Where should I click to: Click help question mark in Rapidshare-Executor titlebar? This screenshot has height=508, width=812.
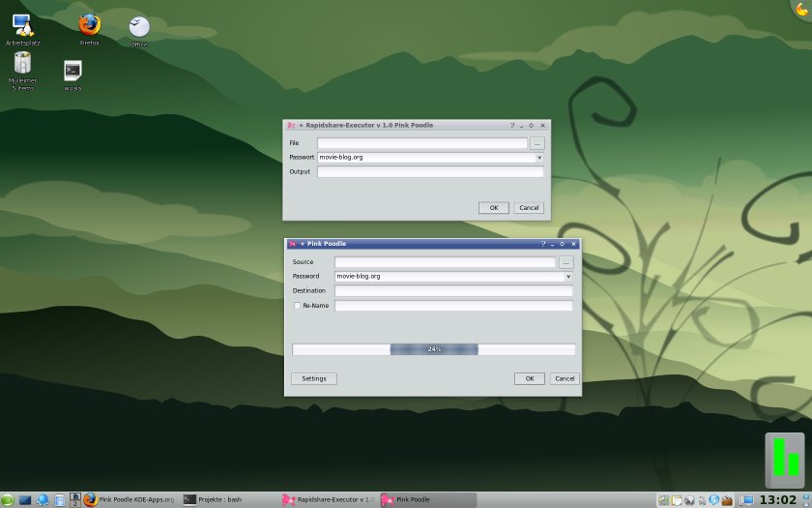pyautogui.click(x=512, y=126)
